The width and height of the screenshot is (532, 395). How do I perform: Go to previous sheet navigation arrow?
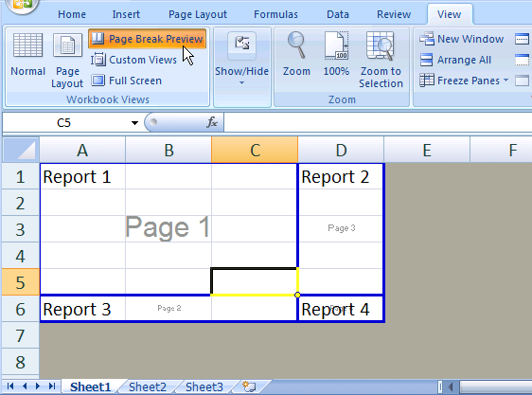25,386
